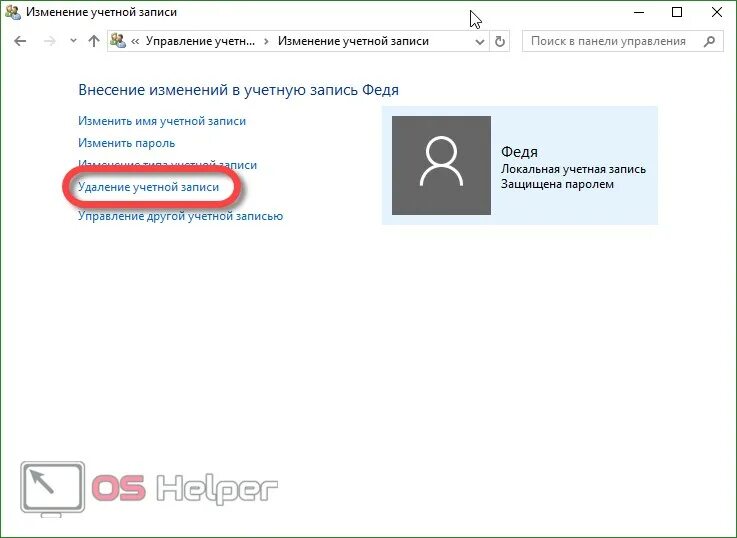Screen dimensions: 737x538
Task: Maximize the account settings window
Action: (x=677, y=12)
